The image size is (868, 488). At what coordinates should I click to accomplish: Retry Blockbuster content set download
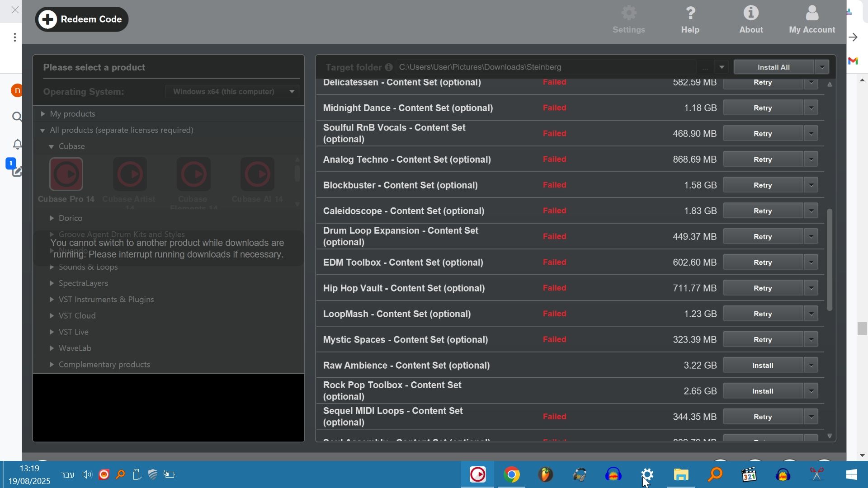tap(763, 185)
